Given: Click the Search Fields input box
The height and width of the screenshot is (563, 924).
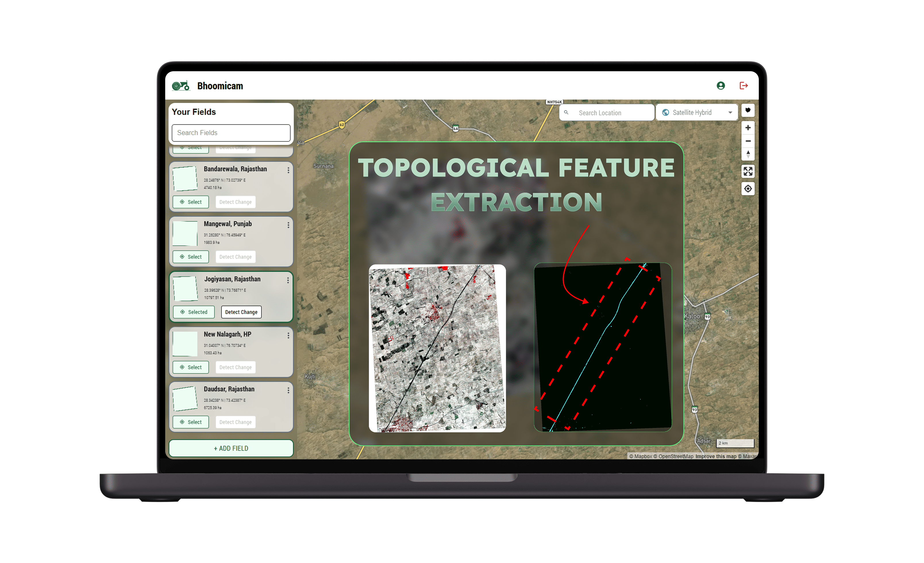Looking at the screenshot, I should point(231,133).
